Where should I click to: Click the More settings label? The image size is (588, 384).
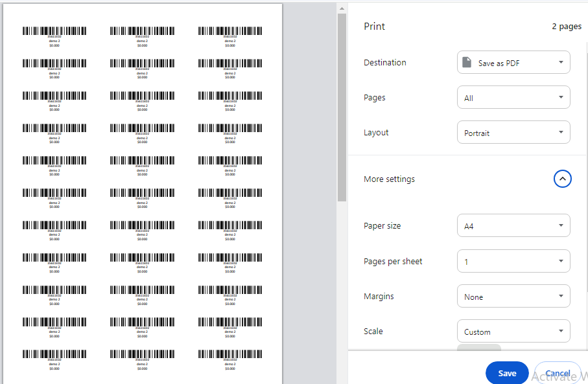pos(389,179)
